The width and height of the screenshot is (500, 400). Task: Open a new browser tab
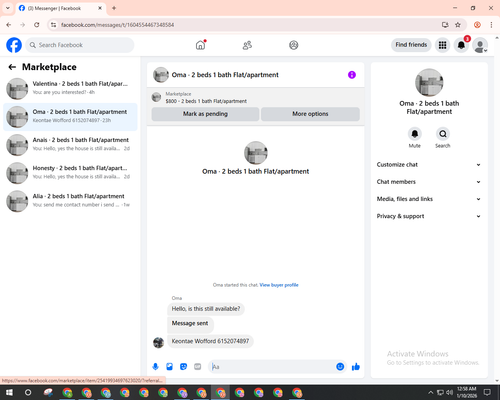coord(114,8)
